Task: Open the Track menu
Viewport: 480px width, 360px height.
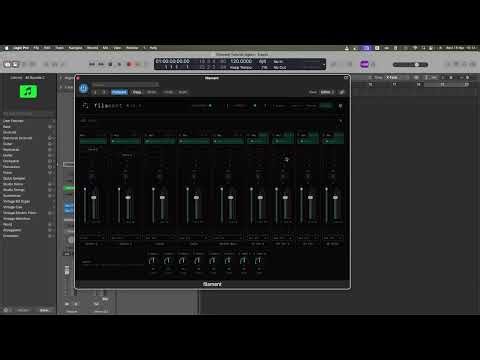Action: coord(59,48)
